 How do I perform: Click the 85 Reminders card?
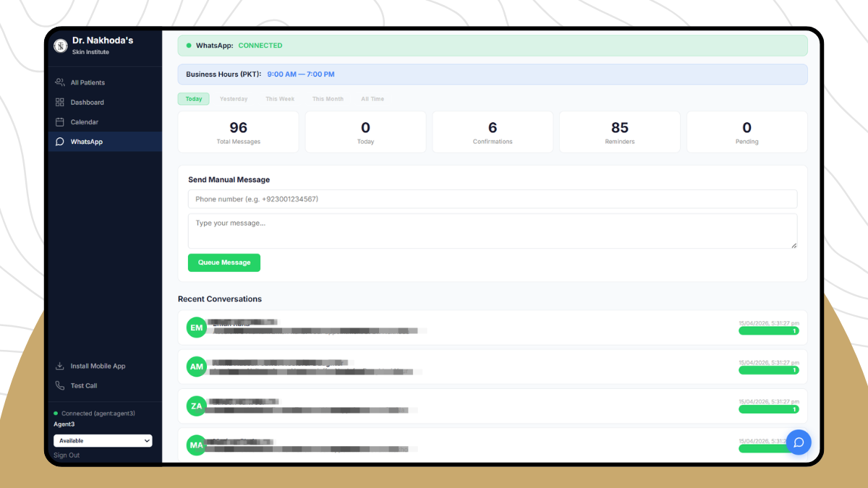[620, 132]
